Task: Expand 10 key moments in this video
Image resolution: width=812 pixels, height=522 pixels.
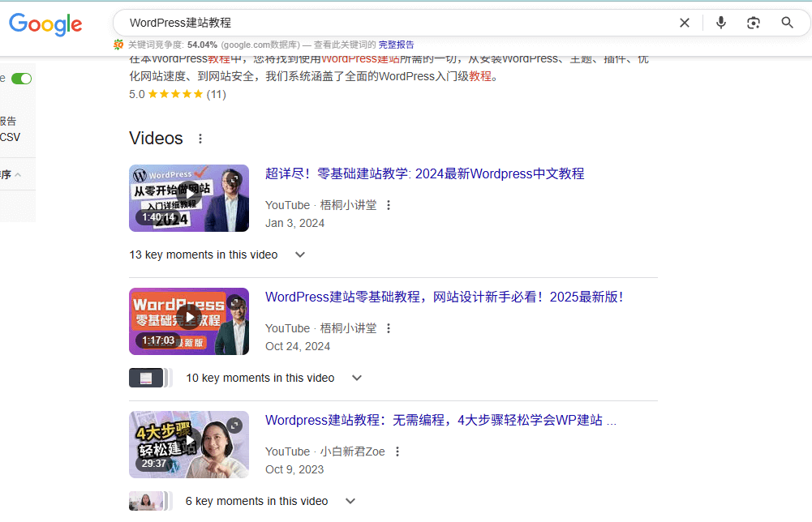Action: [x=274, y=379]
